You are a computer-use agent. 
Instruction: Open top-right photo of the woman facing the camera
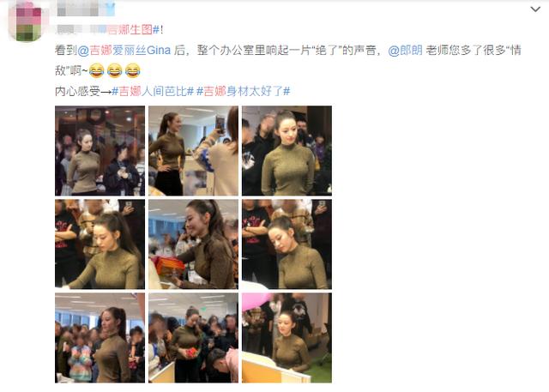pyautogui.click(x=287, y=150)
